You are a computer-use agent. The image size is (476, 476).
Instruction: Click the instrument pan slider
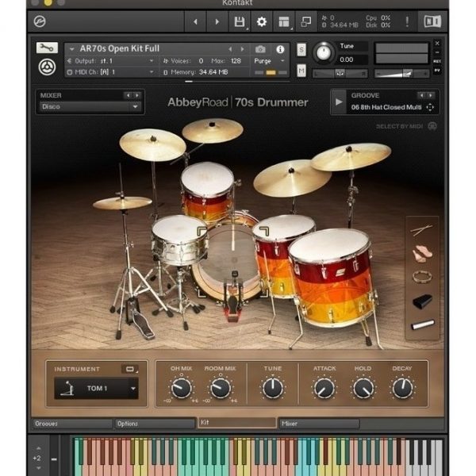click(x=340, y=74)
